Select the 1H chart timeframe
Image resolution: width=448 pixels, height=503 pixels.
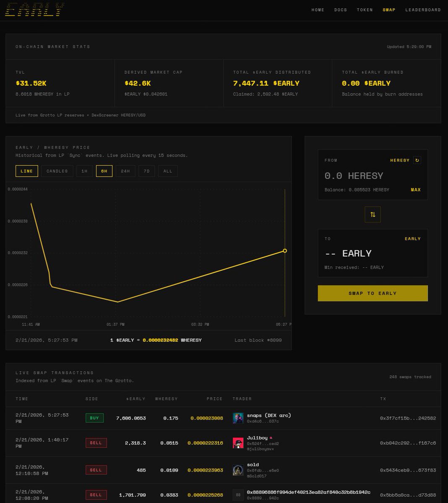pos(83,171)
